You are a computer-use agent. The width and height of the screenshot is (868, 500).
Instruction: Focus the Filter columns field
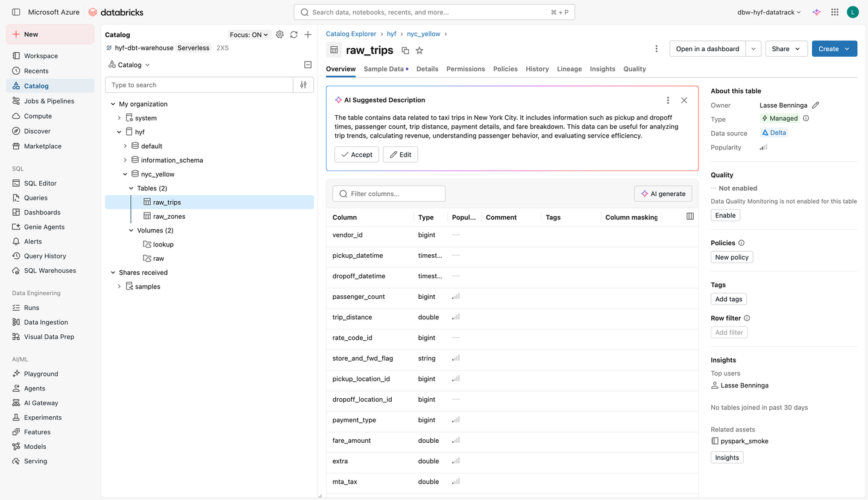pos(389,194)
